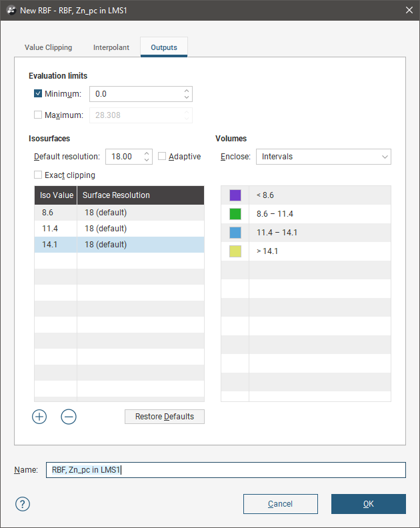Image resolution: width=420 pixels, height=528 pixels.
Task: Select the '11.4 – 14.1' volume label
Action: click(277, 233)
